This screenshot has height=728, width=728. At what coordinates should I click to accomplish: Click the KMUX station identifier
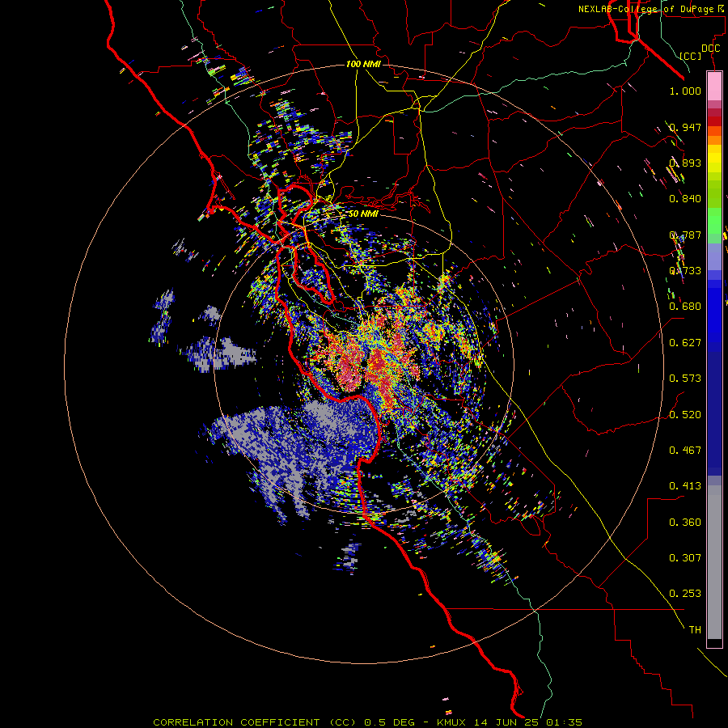click(x=451, y=722)
